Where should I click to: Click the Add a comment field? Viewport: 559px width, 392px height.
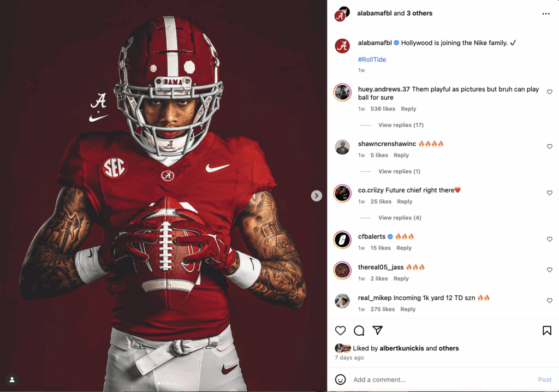[437, 379]
